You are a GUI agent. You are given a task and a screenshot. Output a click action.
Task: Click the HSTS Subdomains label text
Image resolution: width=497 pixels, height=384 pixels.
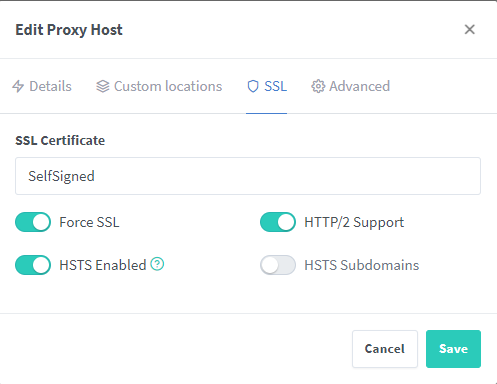tap(362, 265)
